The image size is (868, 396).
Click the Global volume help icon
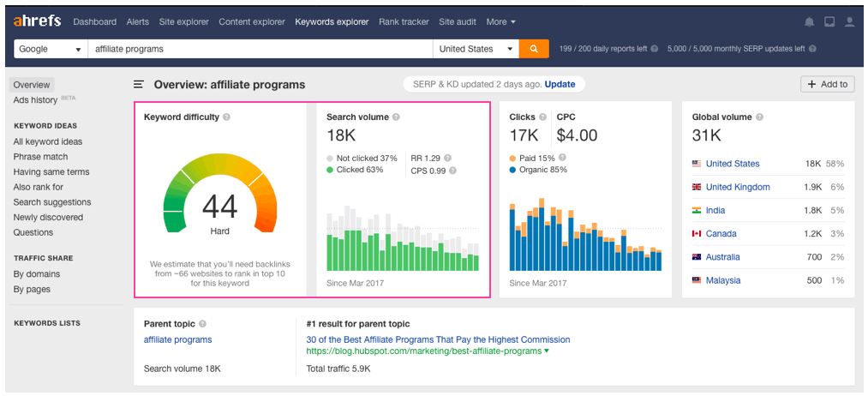pos(760,117)
